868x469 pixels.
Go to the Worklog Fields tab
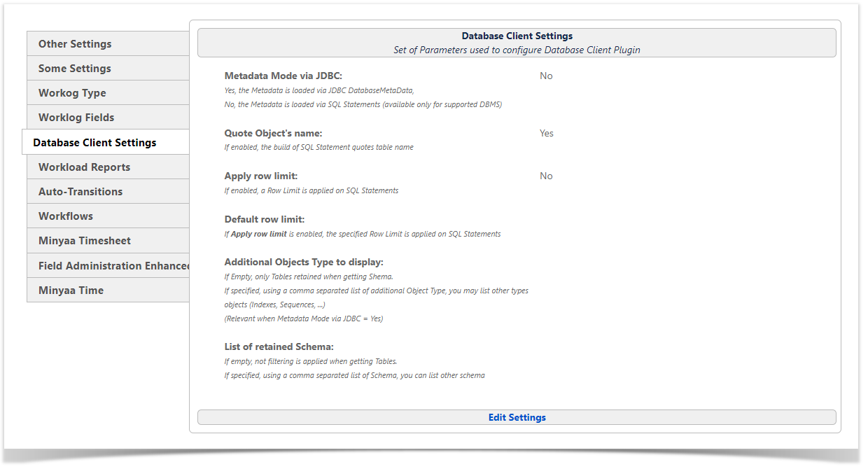76,118
